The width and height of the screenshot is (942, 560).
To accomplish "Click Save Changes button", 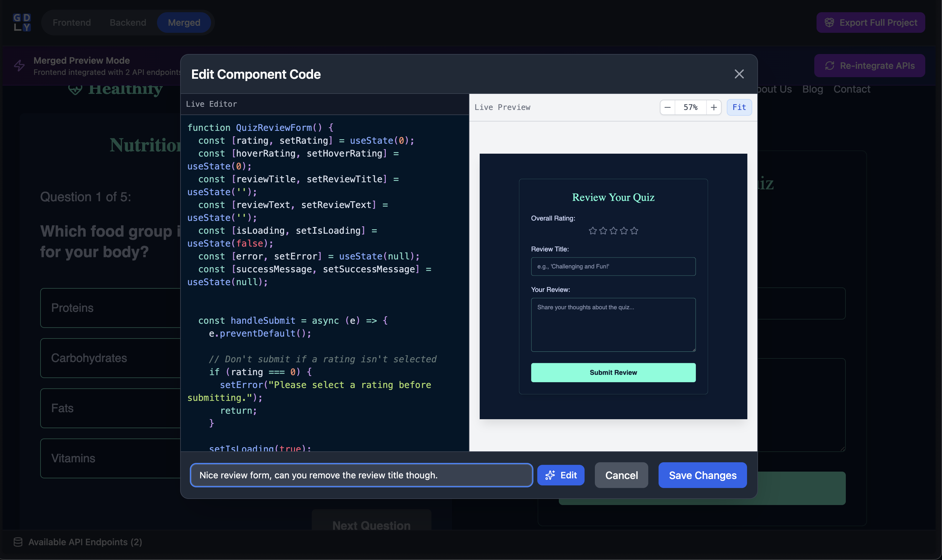I will 702,475.
